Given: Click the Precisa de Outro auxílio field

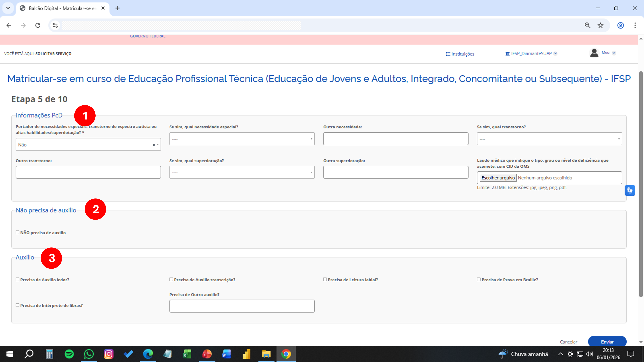Looking at the screenshot, I should click(x=242, y=306).
